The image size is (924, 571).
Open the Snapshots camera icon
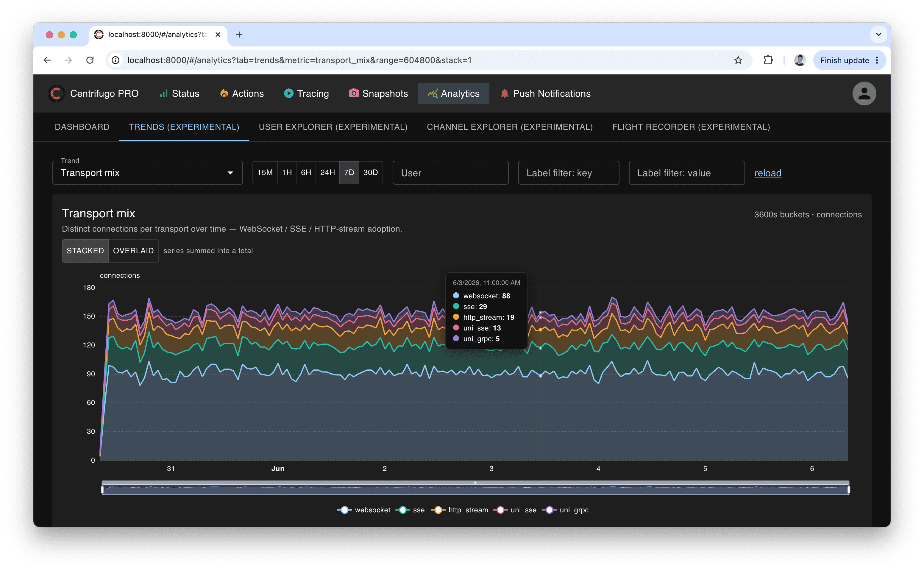353,93
